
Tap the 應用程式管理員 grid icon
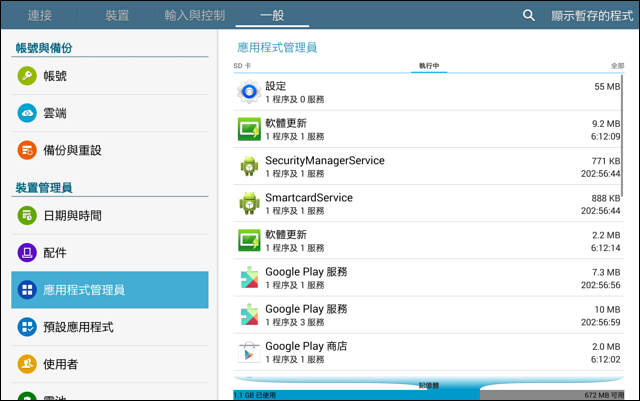[27, 290]
